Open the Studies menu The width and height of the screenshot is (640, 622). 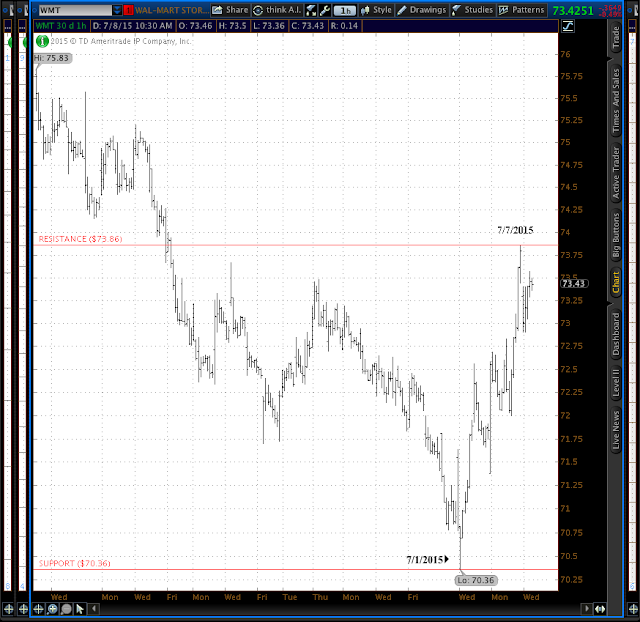pyautogui.click(x=473, y=10)
